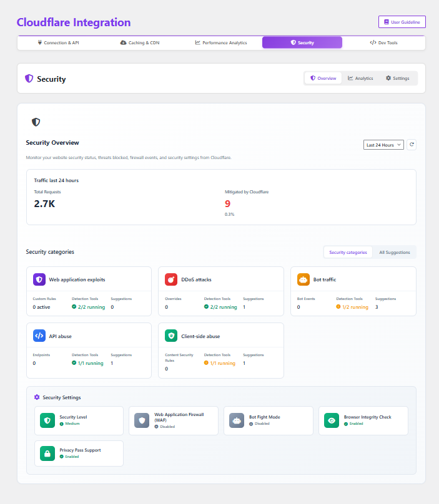
Task: Open the Web application exploits card title
Action: (77, 279)
